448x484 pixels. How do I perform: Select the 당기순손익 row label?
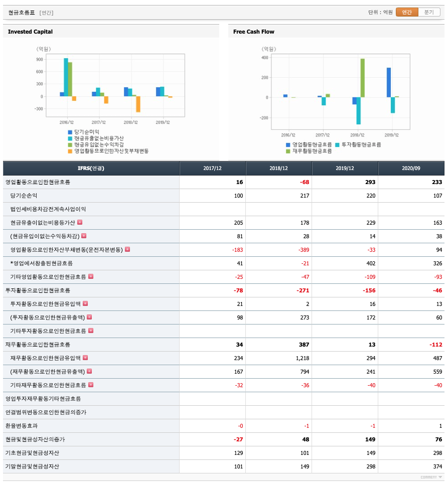click(x=24, y=196)
